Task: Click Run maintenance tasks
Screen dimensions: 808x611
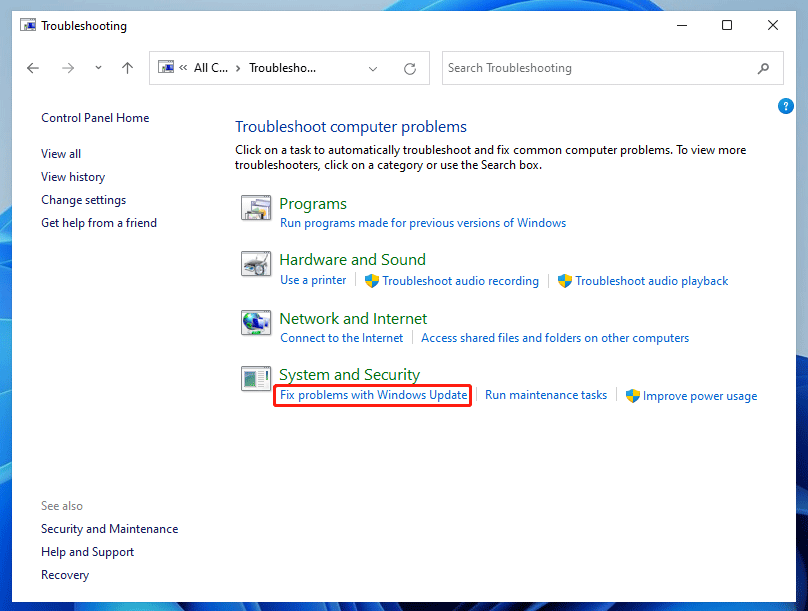Action: (x=546, y=395)
